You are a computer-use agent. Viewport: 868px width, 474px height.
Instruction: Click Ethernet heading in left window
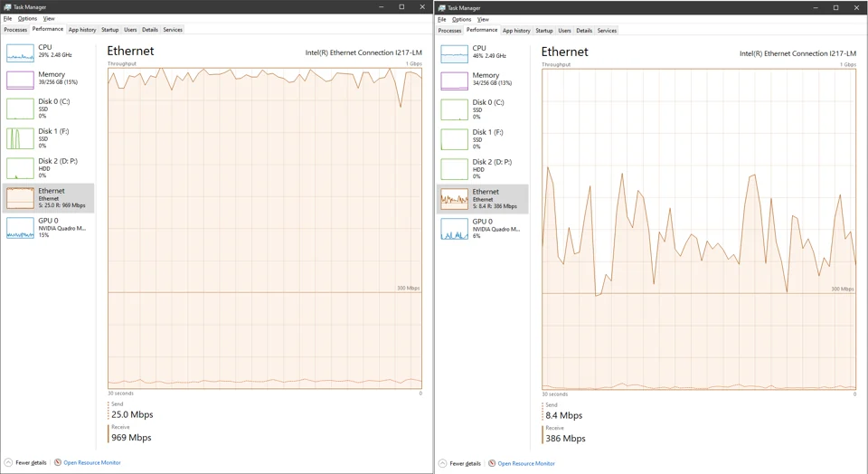point(130,51)
